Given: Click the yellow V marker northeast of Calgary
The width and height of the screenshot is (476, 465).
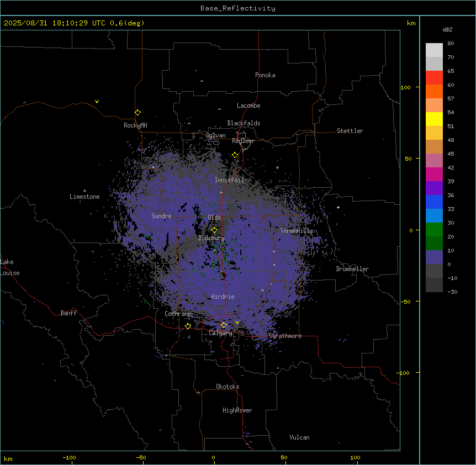Looking at the screenshot, I should [x=237, y=323].
